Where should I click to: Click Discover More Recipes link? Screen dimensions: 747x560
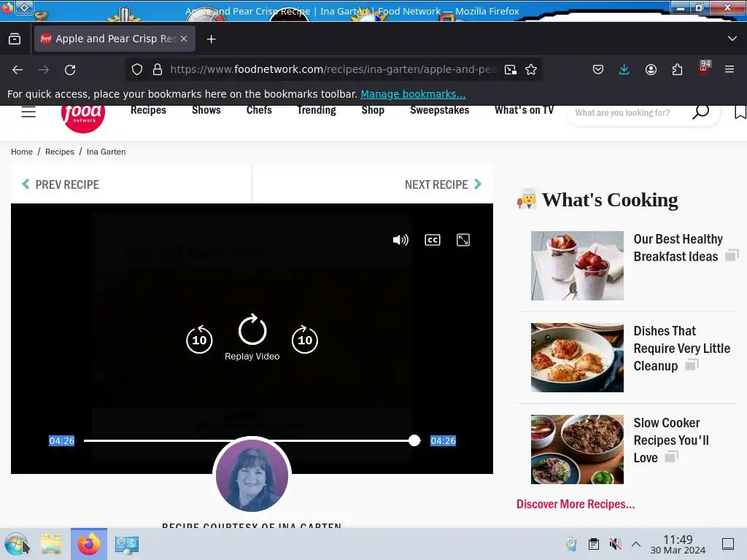point(576,504)
